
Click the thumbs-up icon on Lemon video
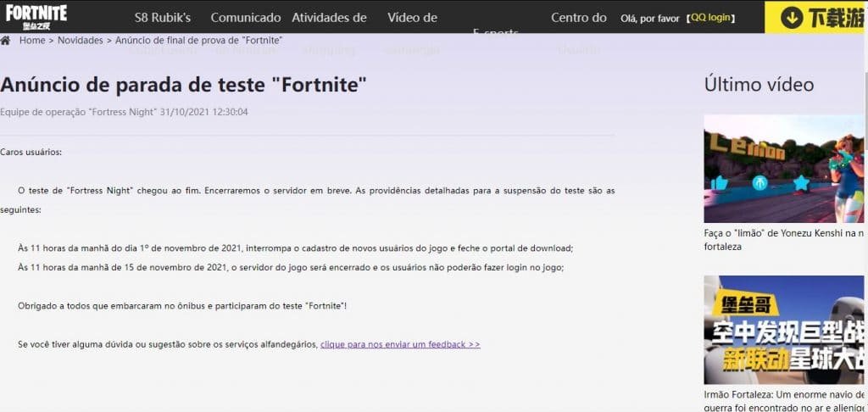click(719, 183)
